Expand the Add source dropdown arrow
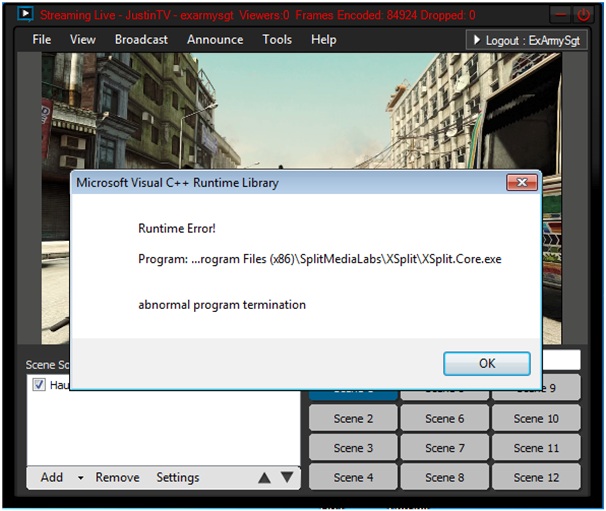This screenshot has width=606, height=511. [x=80, y=478]
